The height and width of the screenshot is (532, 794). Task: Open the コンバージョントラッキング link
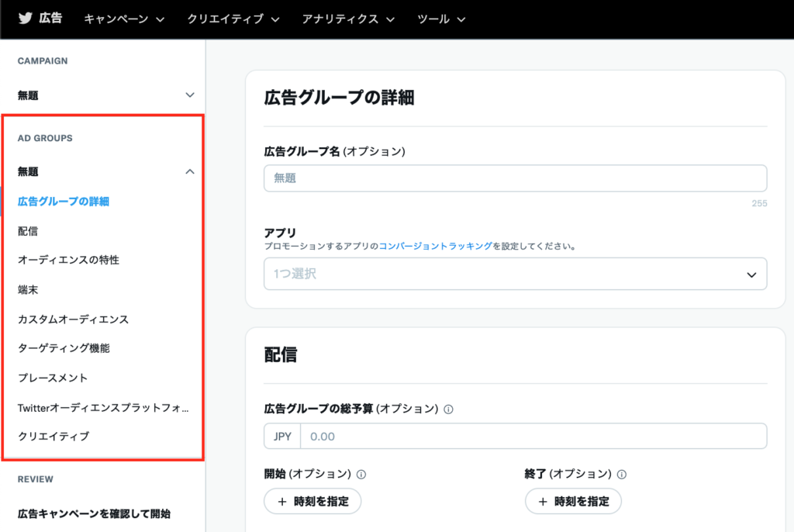(435, 246)
